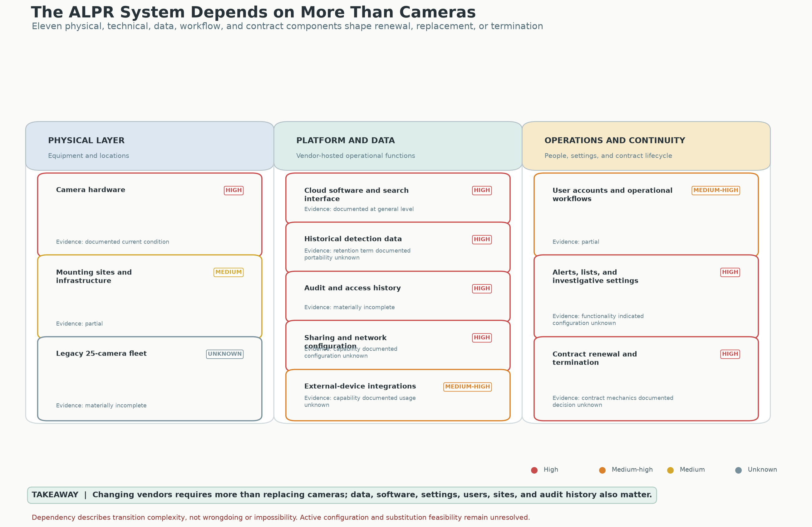This screenshot has width=812, height=527.
Task: Click MEDIUM-HIGH badge on External-device integrations
Action: point(468,387)
